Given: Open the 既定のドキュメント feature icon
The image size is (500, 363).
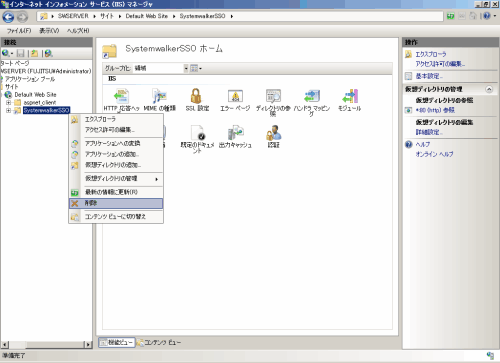Looking at the screenshot, I should tap(197, 133).
